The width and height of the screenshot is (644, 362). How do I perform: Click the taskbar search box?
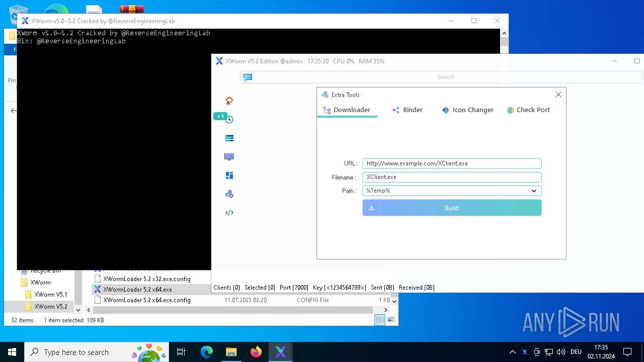(97, 352)
